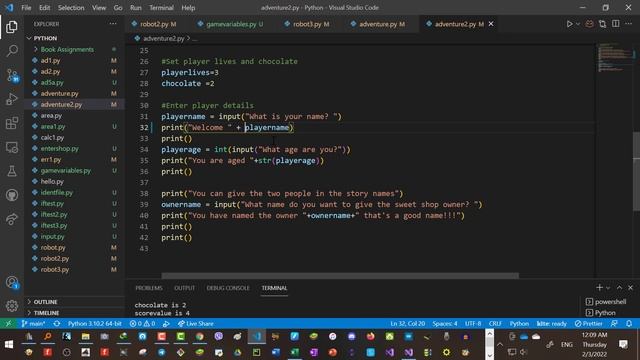This screenshot has height=360, width=640.
Task: Open the Extensions view
Action: 12,123
